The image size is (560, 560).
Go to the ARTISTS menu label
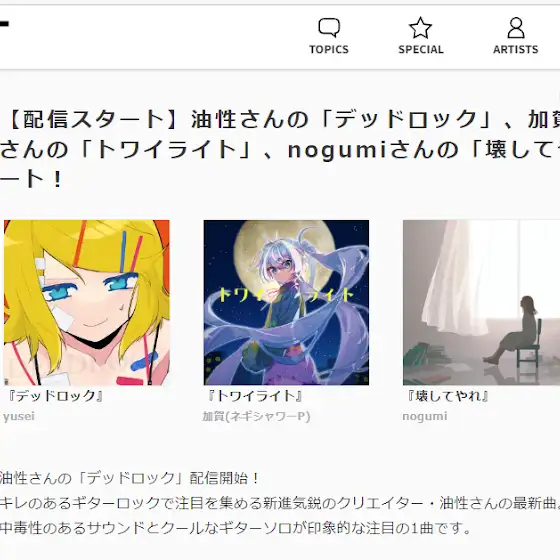coord(516,49)
